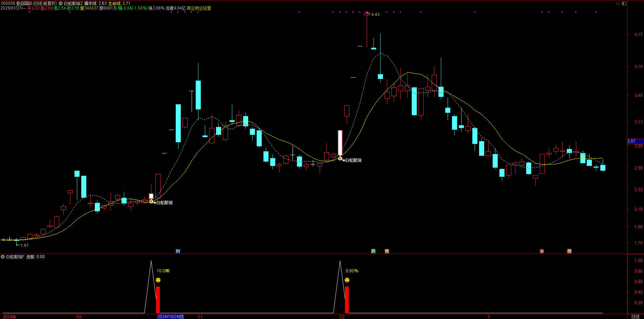Open the 白蛇献瑞F sub-chart indicator dropdown
This screenshot has height=319, width=644.
(x=3, y=257)
